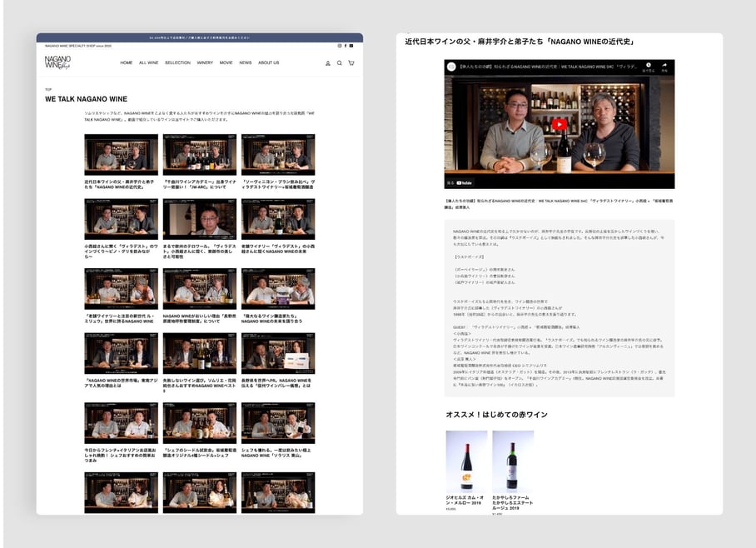Click the NAGANO WINE shop logo
Image resolution: width=756 pixels, height=548 pixels.
pos(57,62)
